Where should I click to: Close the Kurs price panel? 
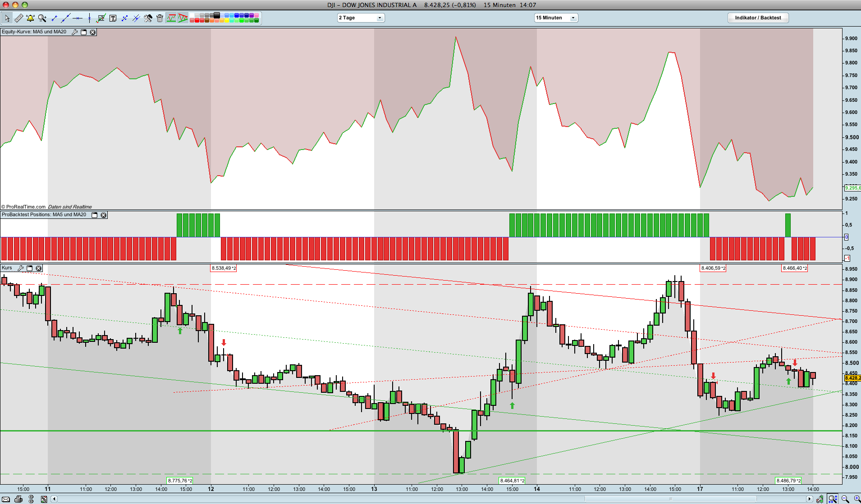coord(39,268)
